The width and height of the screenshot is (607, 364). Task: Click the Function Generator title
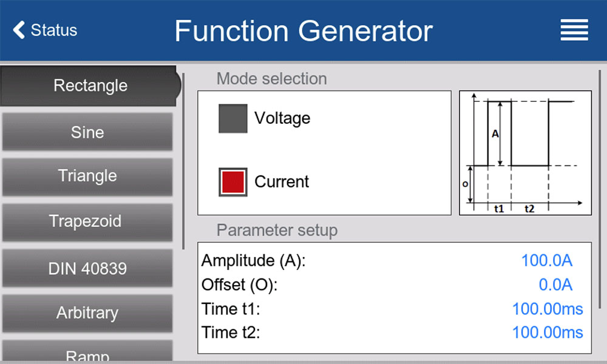[303, 31]
